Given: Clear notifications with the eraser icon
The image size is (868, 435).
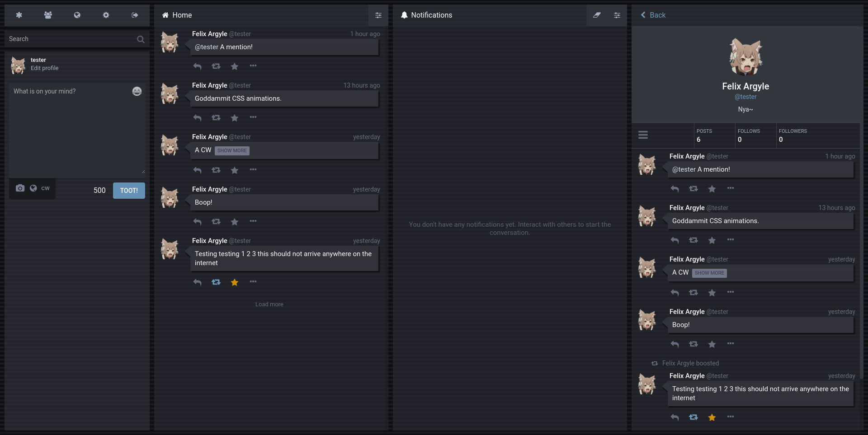Looking at the screenshot, I should (x=596, y=15).
